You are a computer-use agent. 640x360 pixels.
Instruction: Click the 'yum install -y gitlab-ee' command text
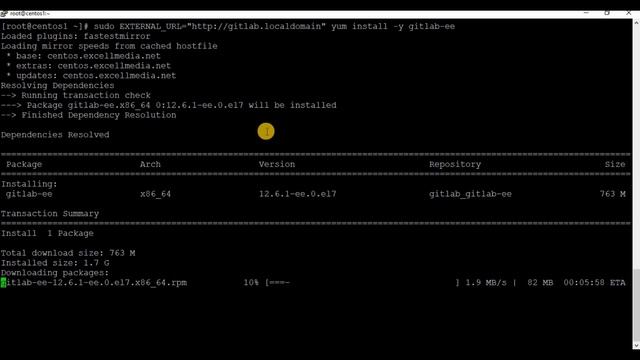(393, 27)
